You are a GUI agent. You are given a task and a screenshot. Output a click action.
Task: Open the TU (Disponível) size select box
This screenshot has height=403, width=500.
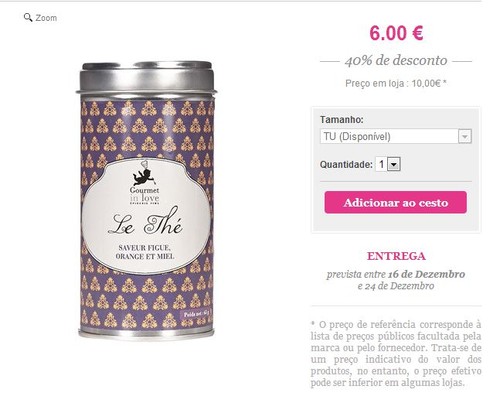point(396,136)
